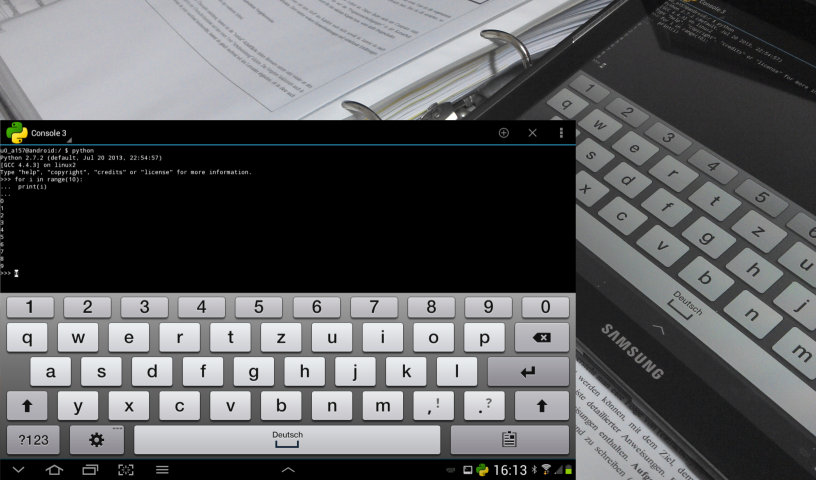
Task: Open Console 3 window selector dropdown
Action: [x=49, y=133]
